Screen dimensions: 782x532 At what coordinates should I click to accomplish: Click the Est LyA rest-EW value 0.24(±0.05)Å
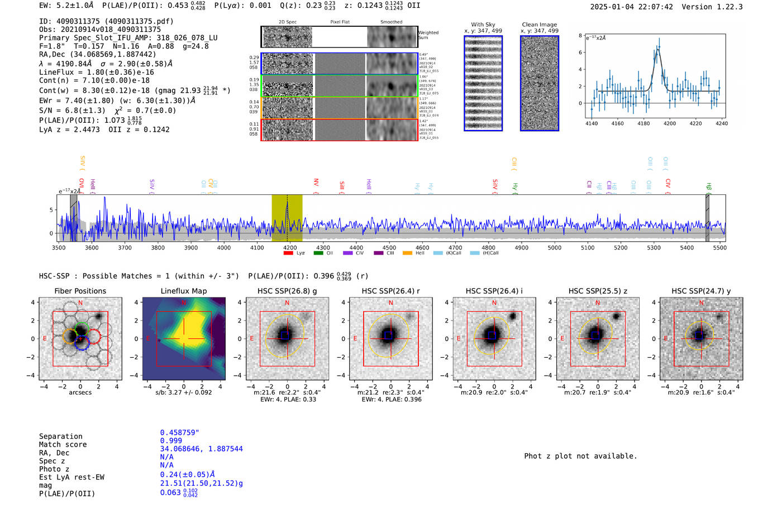[x=188, y=475]
